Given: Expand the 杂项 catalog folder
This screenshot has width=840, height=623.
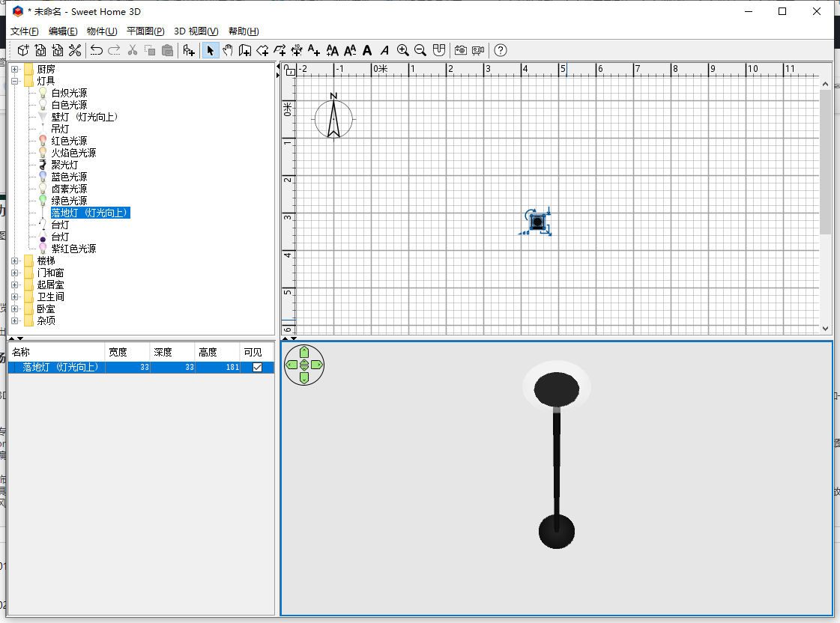Looking at the screenshot, I should pyautogui.click(x=14, y=321).
